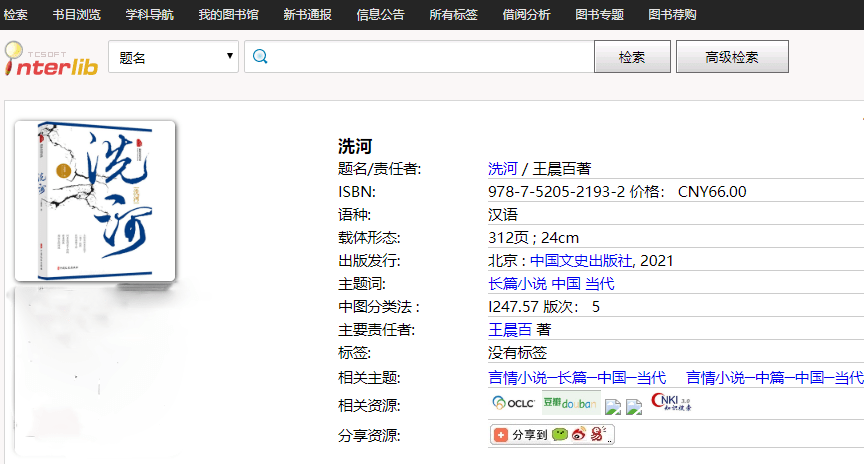This screenshot has width=864, height=464.
Task: Click the 中国文史出版社 publisher link
Action: pos(581,261)
